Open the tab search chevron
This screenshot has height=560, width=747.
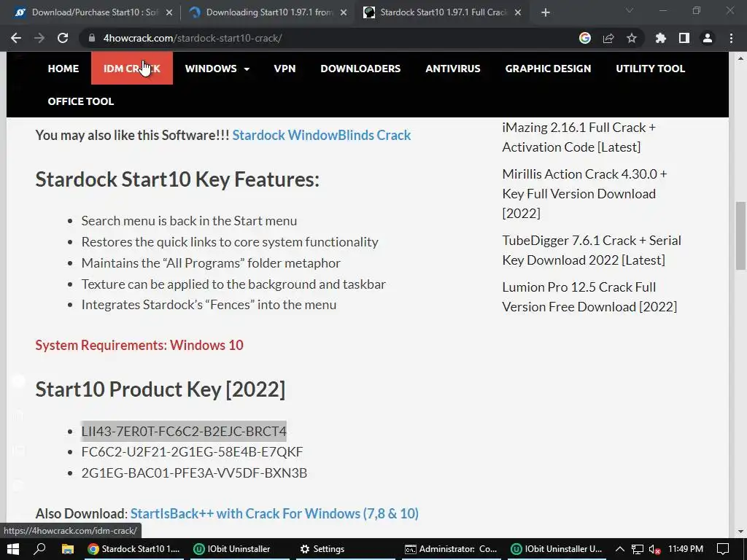coord(629,10)
